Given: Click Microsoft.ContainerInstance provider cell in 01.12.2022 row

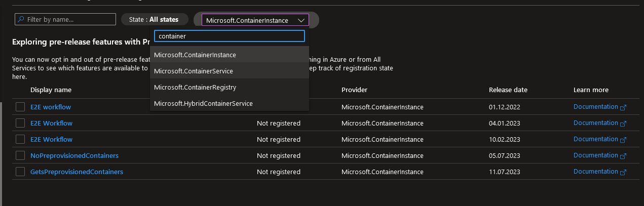Looking at the screenshot, I should point(383,107).
